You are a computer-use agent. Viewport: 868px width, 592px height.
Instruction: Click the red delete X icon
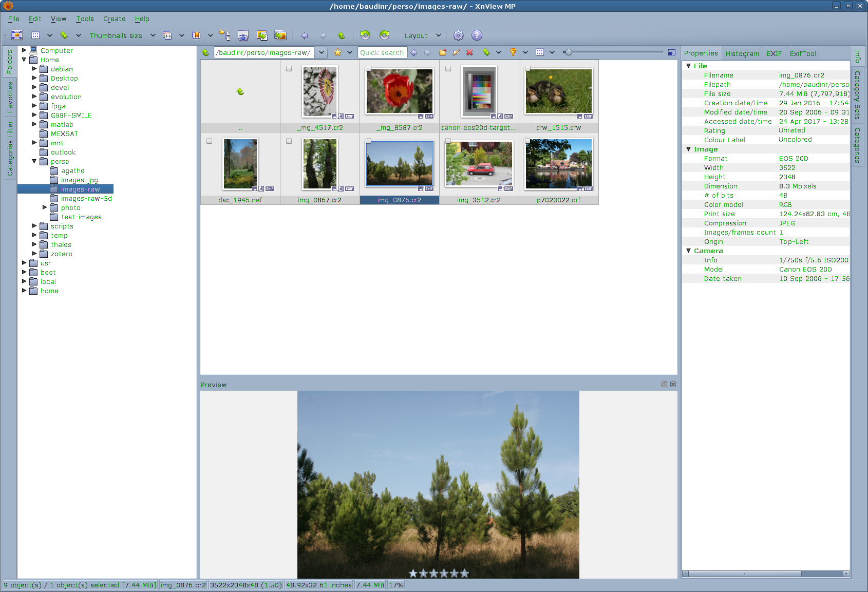[x=469, y=52]
